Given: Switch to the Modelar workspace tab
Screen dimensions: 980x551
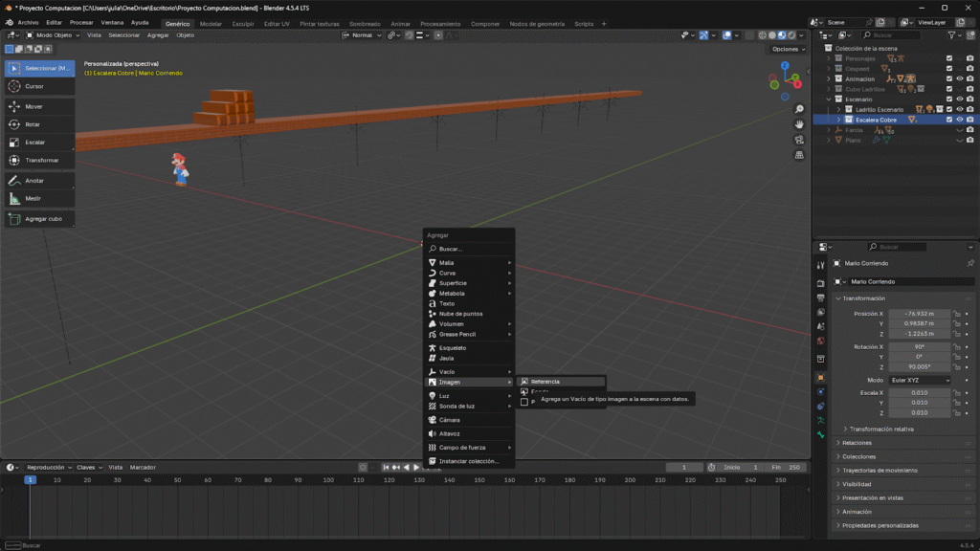Looking at the screenshot, I should (211, 23).
